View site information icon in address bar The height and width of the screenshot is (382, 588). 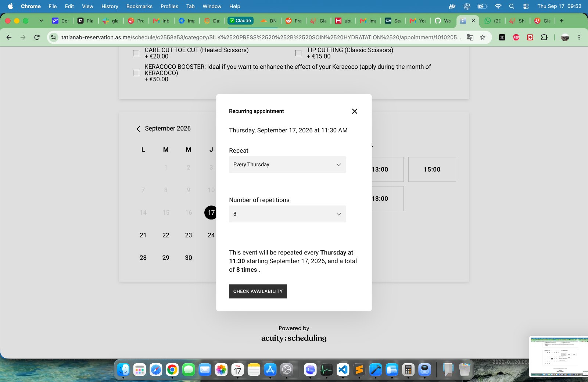tap(54, 37)
